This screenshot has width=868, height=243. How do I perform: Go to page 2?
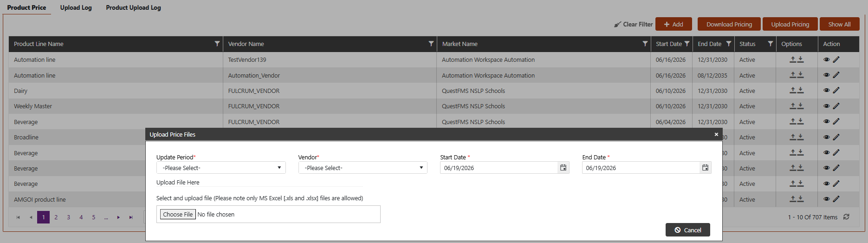pos(56,217)
